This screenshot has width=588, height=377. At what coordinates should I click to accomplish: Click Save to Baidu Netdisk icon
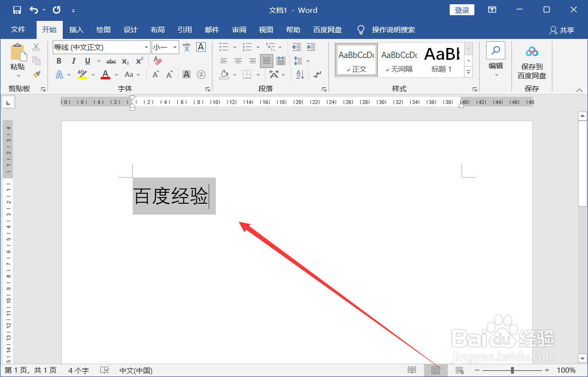[x=532, y=51]
